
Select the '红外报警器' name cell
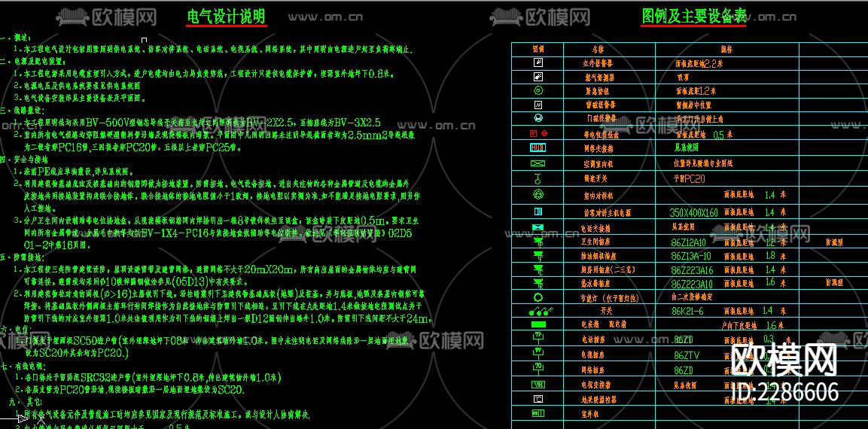click(598, 64)
